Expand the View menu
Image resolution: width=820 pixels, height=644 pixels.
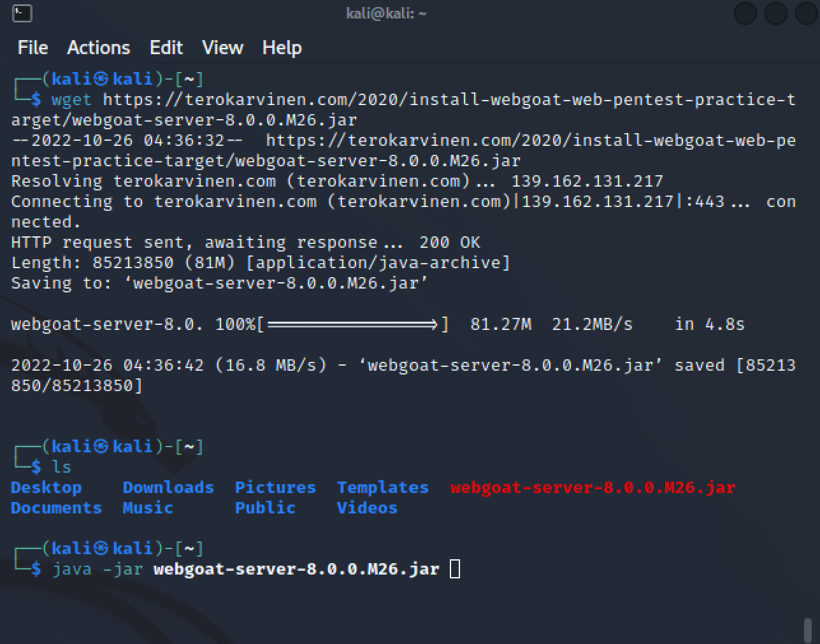(x=222, y=48)
